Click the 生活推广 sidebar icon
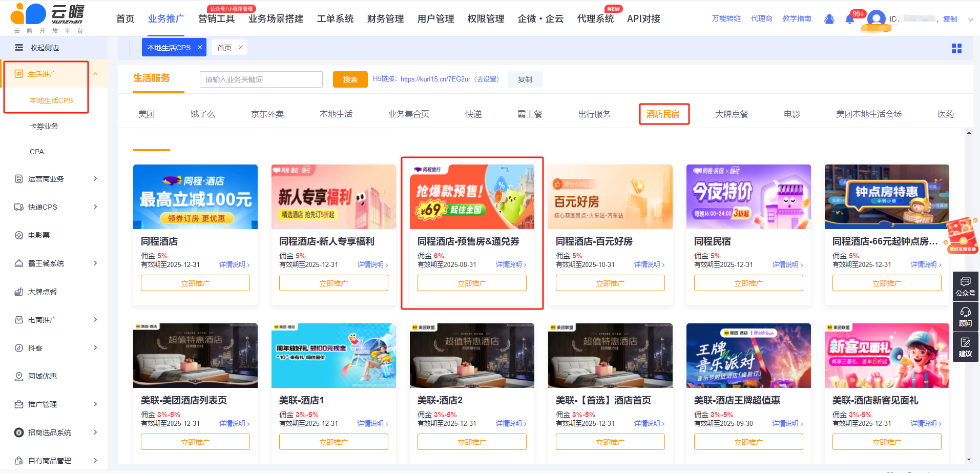Viewport: 980px width, 473px height. click(19, 74)
